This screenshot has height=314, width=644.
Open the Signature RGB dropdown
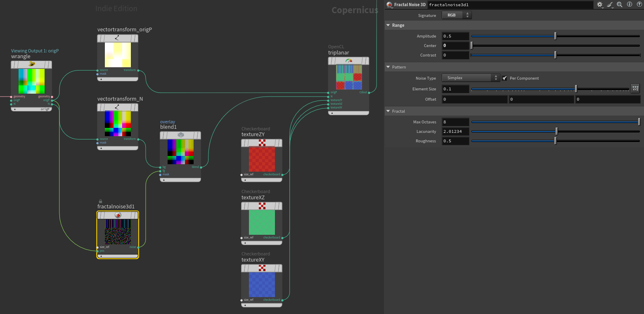[x=457, y=15]
